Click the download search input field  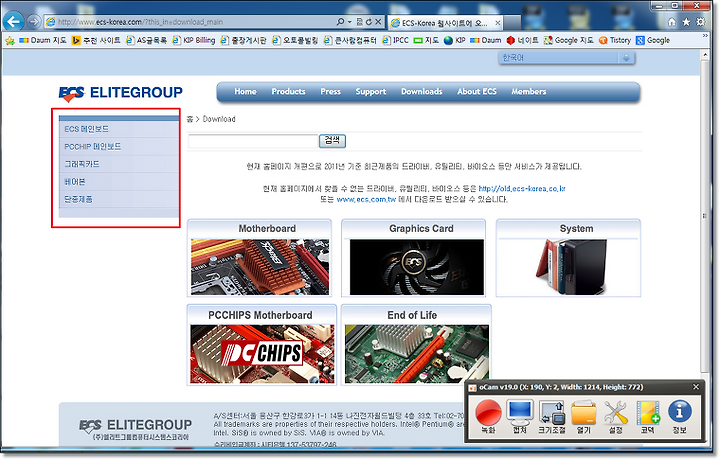coord(253,141)
